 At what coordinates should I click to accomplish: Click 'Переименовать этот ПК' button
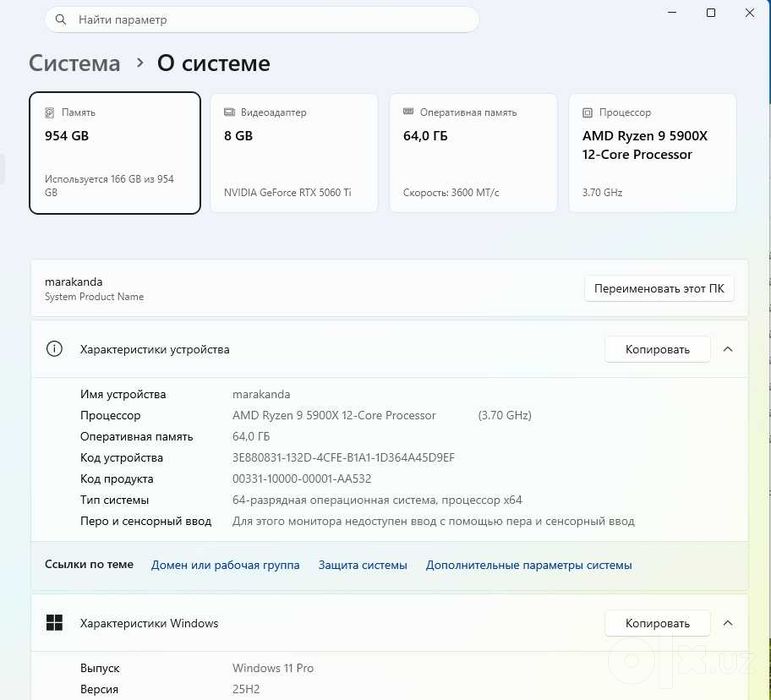(659, 289)
